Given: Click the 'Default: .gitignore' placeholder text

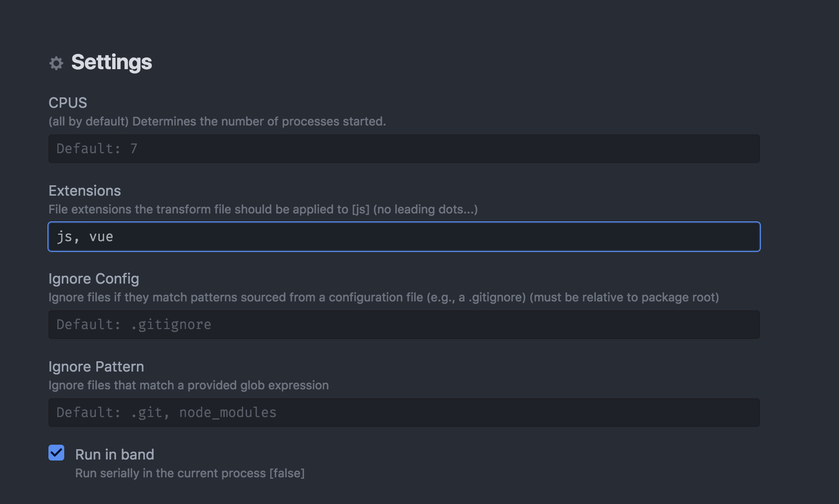Looking at the screenshot, I should point(134,325).
